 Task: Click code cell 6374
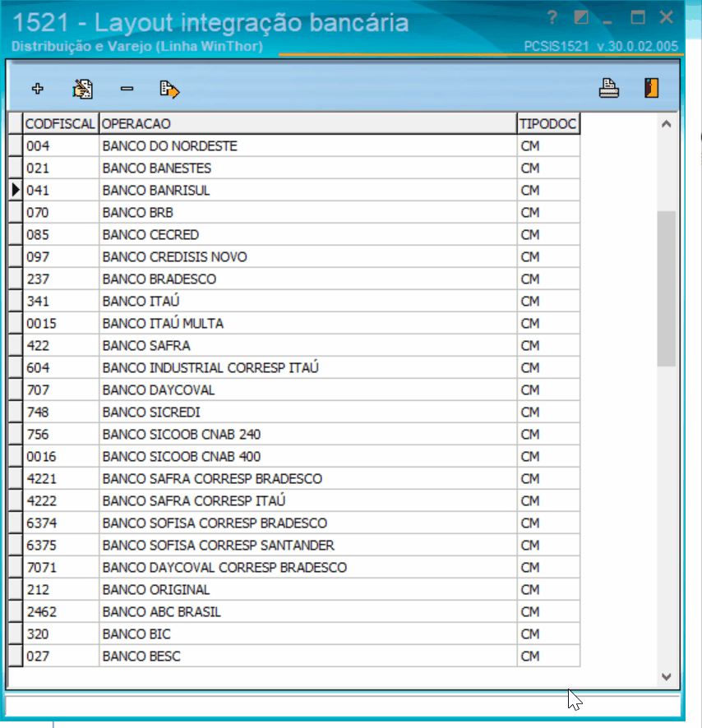(x=61, y=523)
